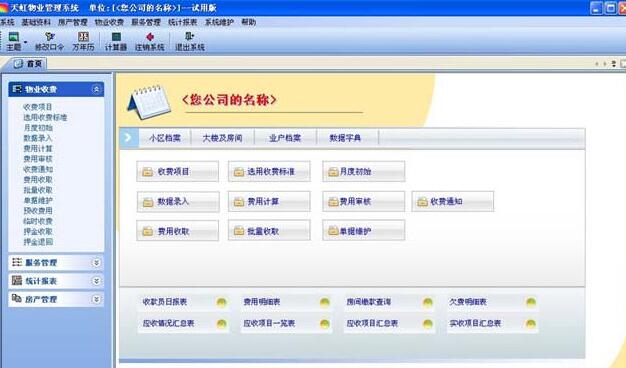This screenshot has width=626, height=368.
Task: Open the 万年历 calendar tool
Action: click(83, 37)
